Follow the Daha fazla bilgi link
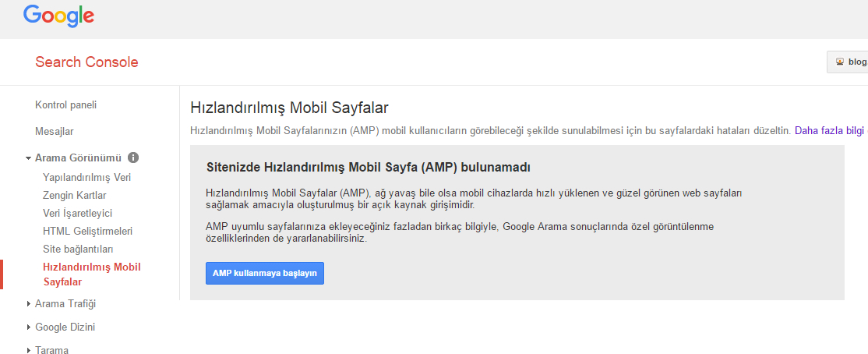Image resolution: width=868 pixels, height=354 pixels. [x=829, y=131]
